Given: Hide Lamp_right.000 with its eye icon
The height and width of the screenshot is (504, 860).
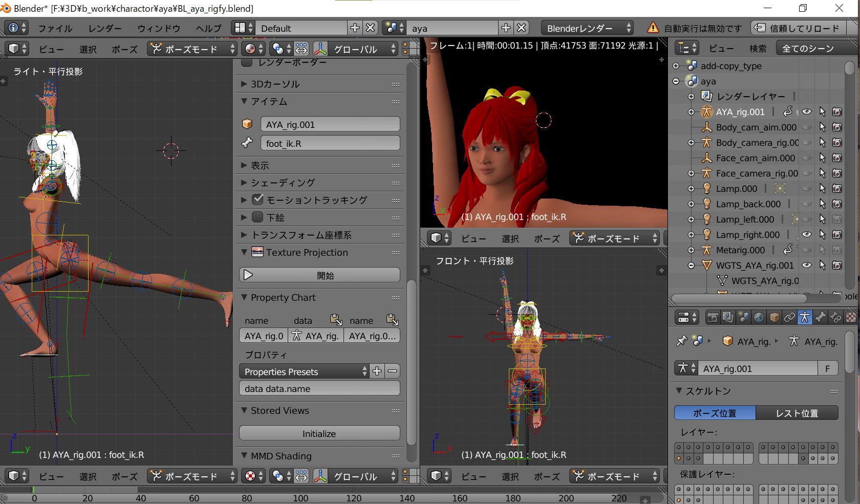Looking at the screenshot, I should tap(807, 234).
